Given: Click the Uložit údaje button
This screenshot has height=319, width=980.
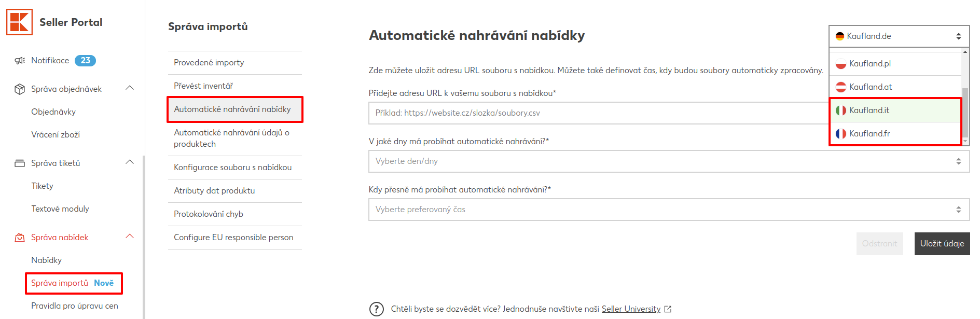Looking at the screenshot, I should 942,244.
